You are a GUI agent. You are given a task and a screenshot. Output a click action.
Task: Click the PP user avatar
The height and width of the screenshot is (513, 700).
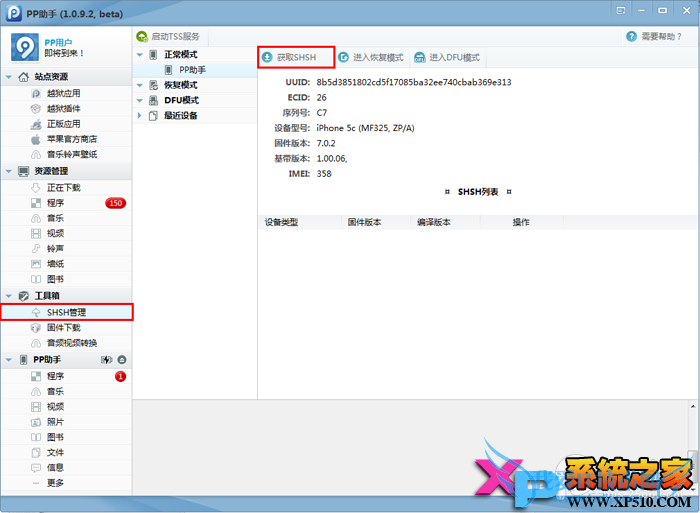[25, 47]
